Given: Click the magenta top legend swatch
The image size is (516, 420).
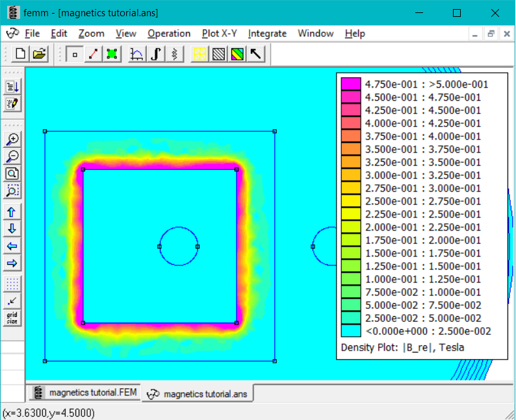Looking at the screenshot, I should pos(351,84).
